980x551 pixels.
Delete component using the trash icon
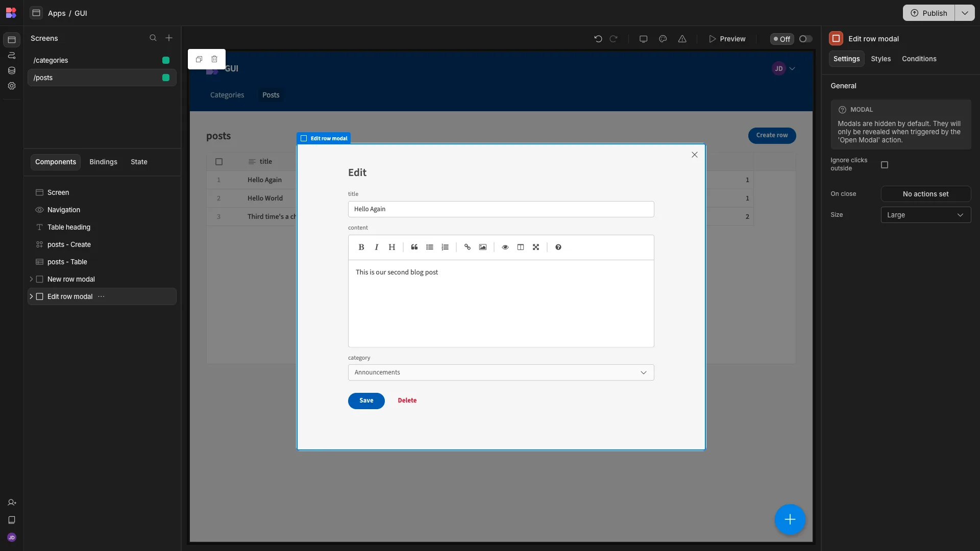(214, 59)
